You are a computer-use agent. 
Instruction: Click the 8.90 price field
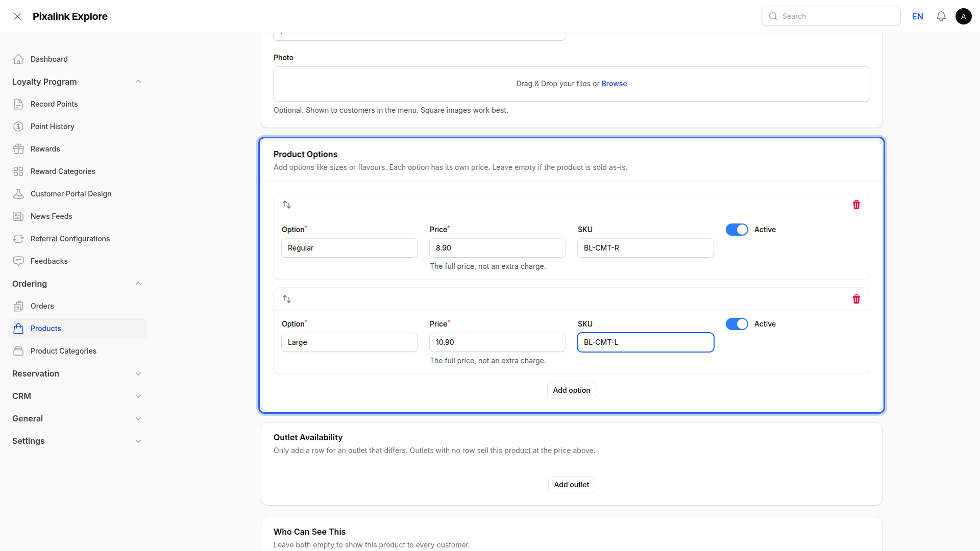498,248
